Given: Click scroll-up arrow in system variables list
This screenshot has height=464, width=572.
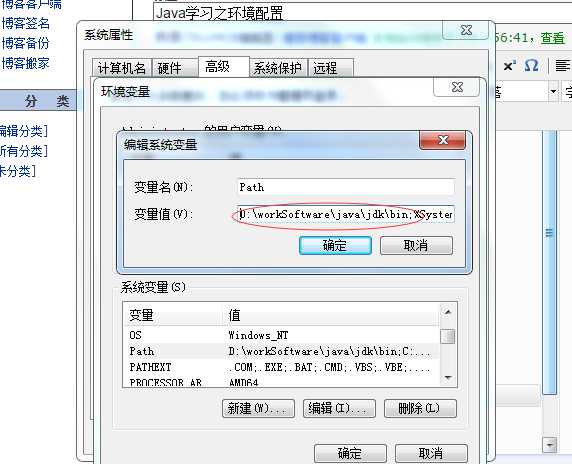Looking at the screenshot, I should click(448, 312).
